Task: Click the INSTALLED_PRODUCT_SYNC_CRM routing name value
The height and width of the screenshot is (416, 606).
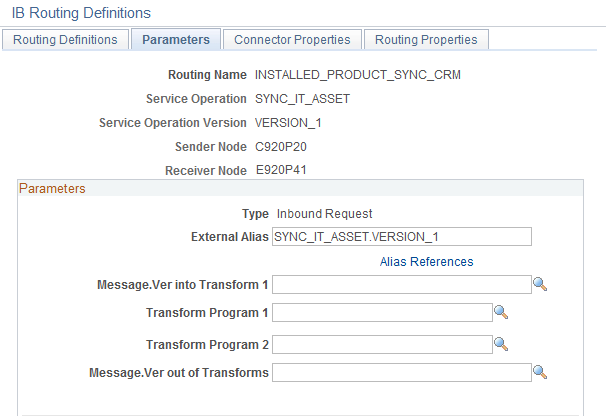Action: (x=358, y=75)
